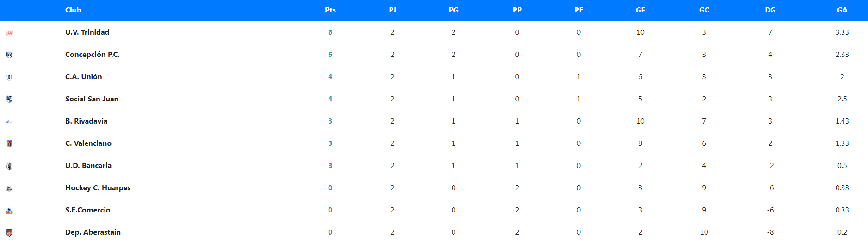Click the B. Rivadavia team logo
The height and width of the screenshot is (249, 868).
click(x=9, y=122)
